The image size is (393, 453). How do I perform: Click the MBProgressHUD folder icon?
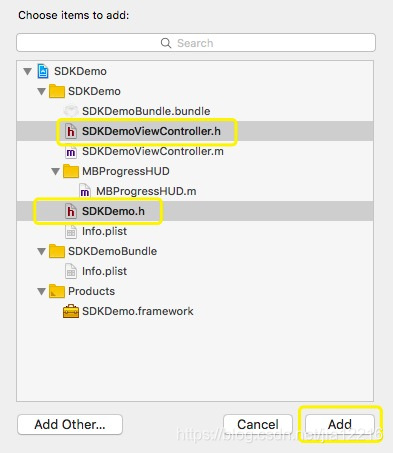coord(71,171)
